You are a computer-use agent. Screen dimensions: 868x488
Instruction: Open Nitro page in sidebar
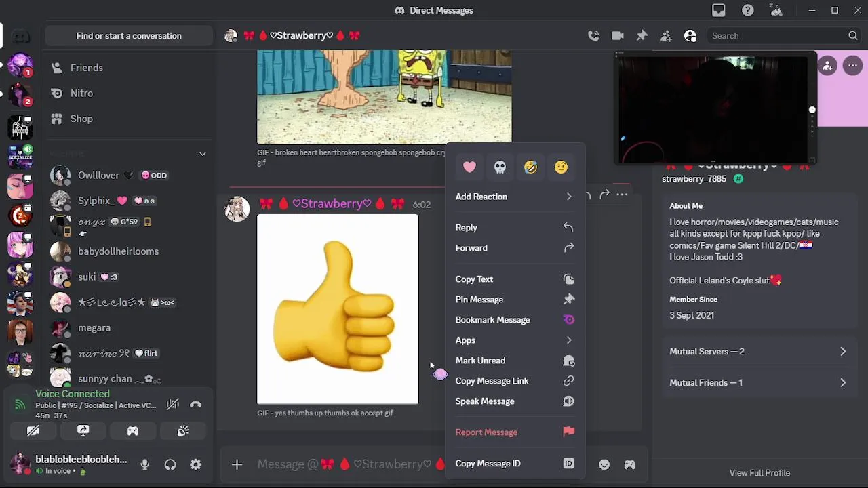click(x=129, y=94)
